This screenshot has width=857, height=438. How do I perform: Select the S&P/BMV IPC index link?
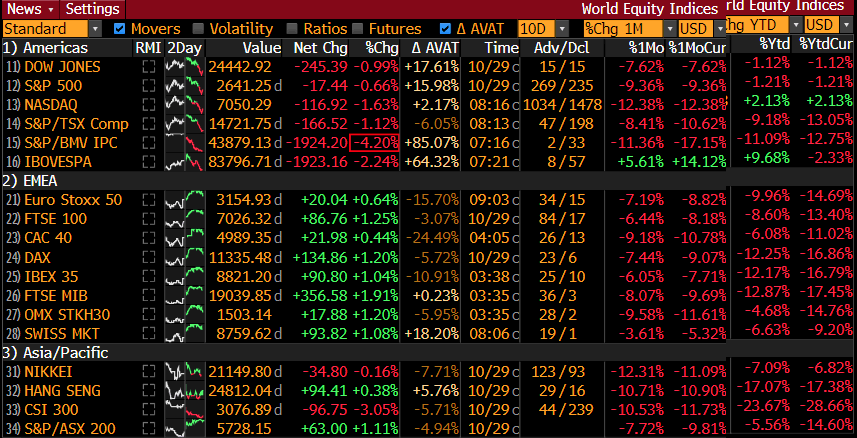pos(71,143)
